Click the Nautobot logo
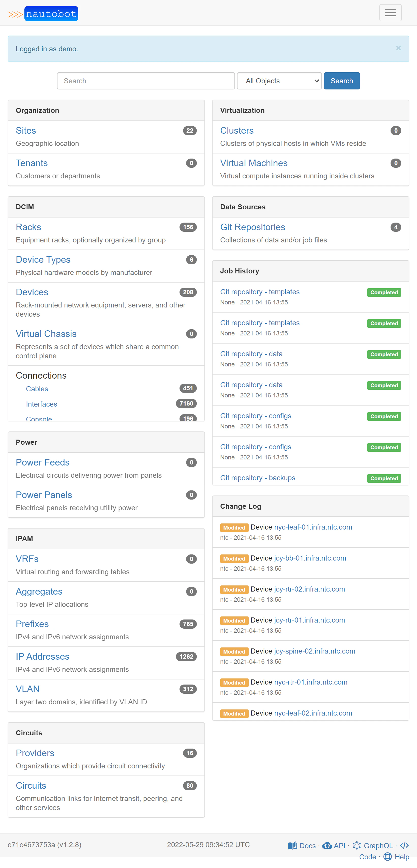 [x=43, y=14]
